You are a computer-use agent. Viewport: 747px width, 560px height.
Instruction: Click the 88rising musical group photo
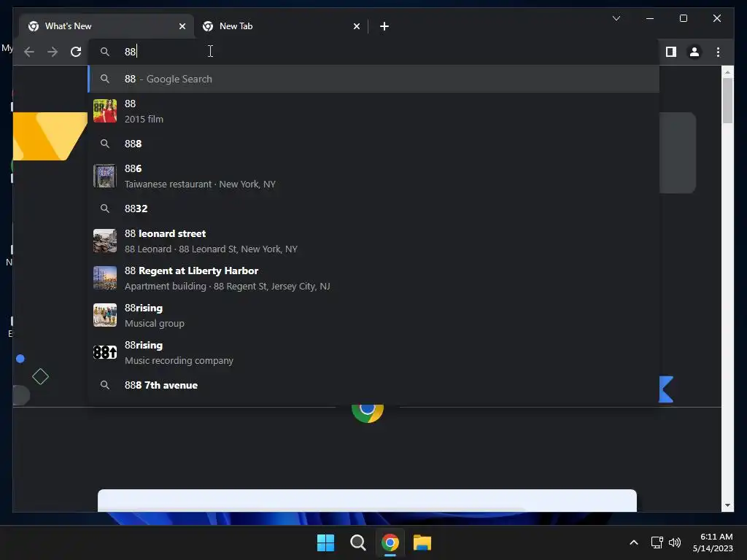tap(105, 315)
